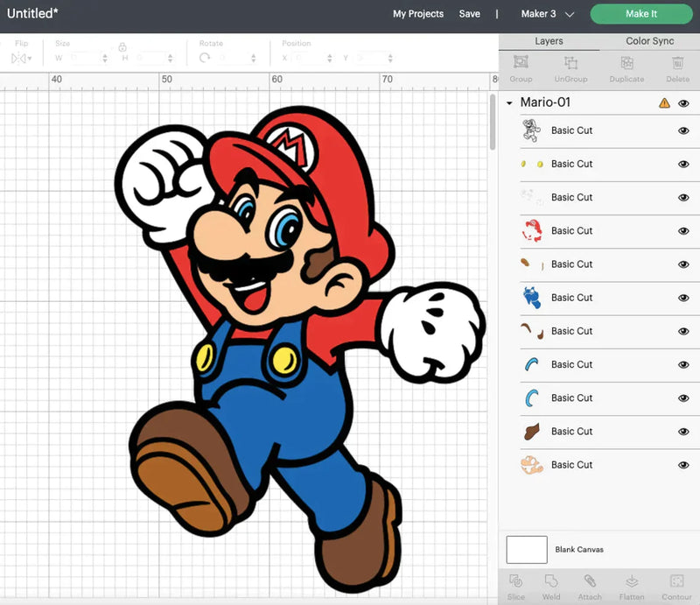
Task: Click the Delete trash icon
Action: tap(677, 62)
